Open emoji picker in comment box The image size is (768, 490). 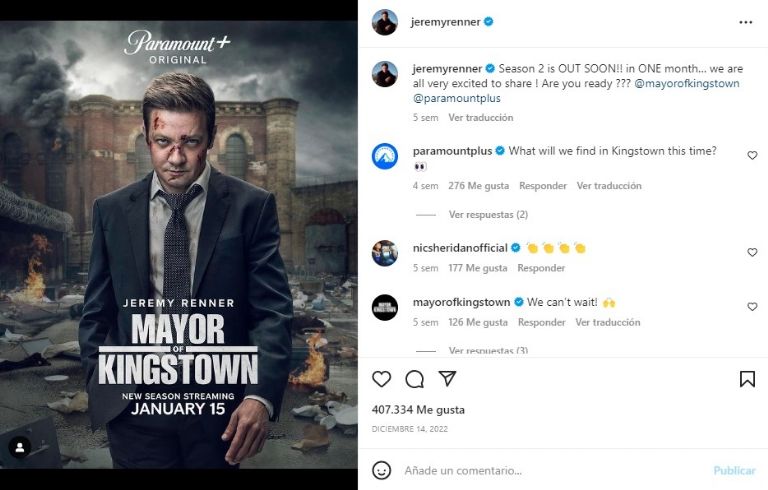point(381,470)
